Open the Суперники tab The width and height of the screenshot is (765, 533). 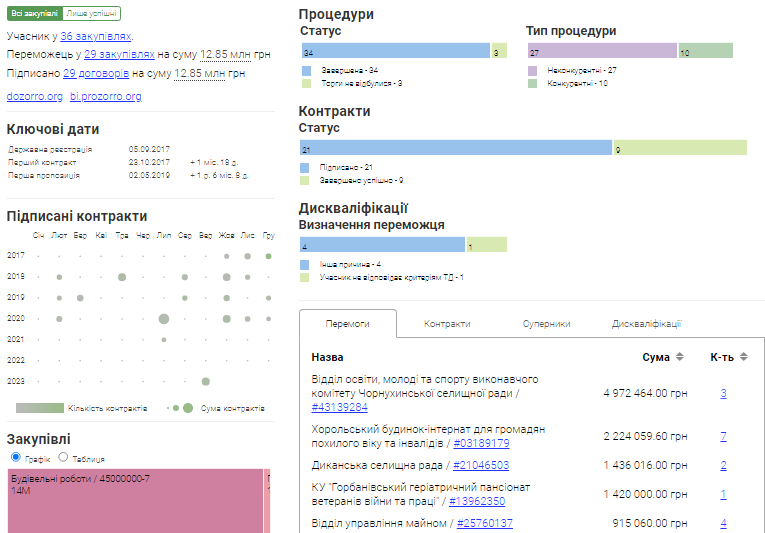pos(546,324)
